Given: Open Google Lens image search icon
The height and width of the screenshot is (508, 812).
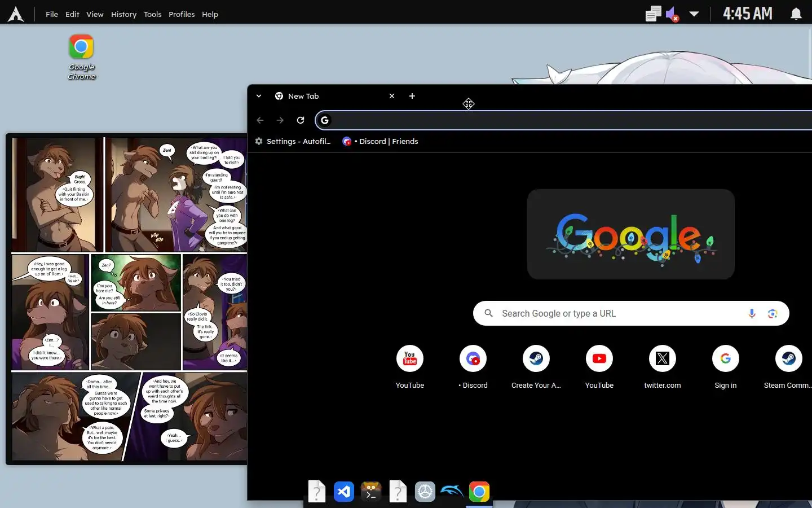Looking at the screenshot, I should click(x=773, y=313).
